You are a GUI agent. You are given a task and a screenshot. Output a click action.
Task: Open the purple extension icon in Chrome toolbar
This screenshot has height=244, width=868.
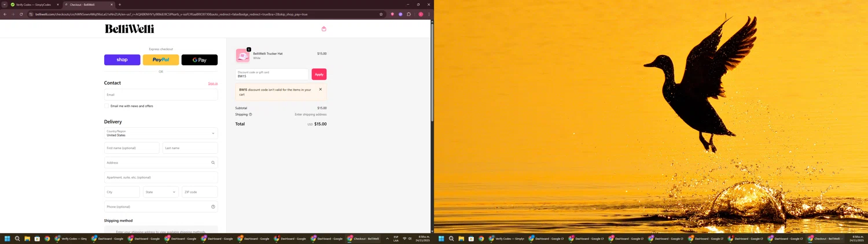[x=400, y=14]
